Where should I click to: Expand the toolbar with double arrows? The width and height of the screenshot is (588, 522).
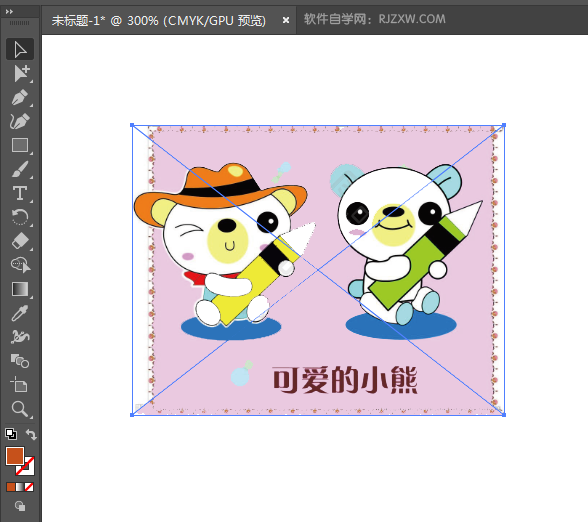tap(9, 12)
